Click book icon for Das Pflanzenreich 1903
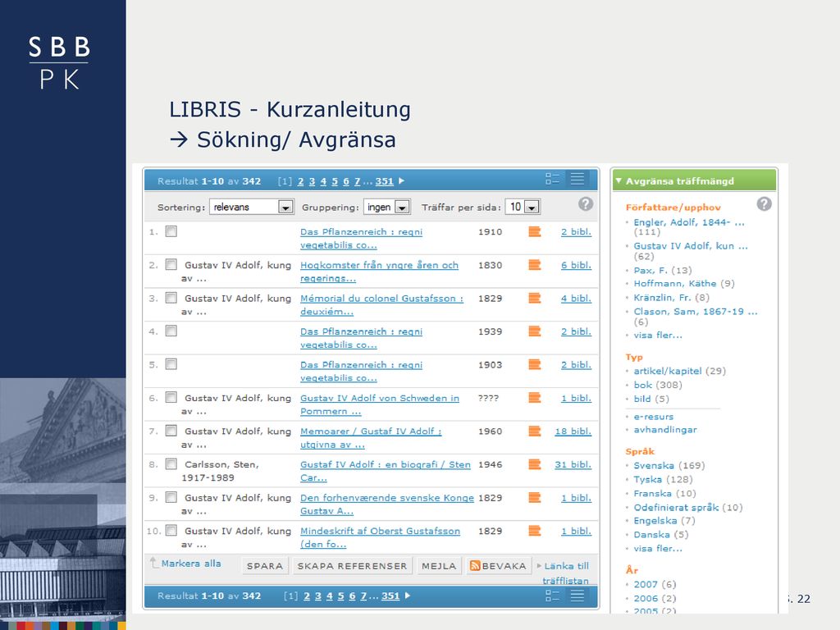The image size is (840, 630). click(x=535, y=364)
